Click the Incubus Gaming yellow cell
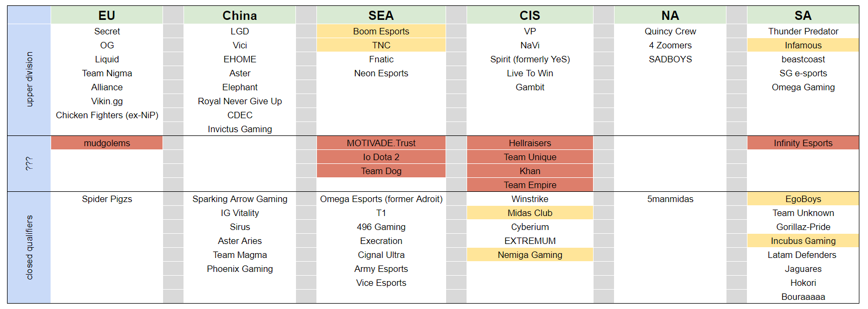The image size is (868, 309). point(803,241)
